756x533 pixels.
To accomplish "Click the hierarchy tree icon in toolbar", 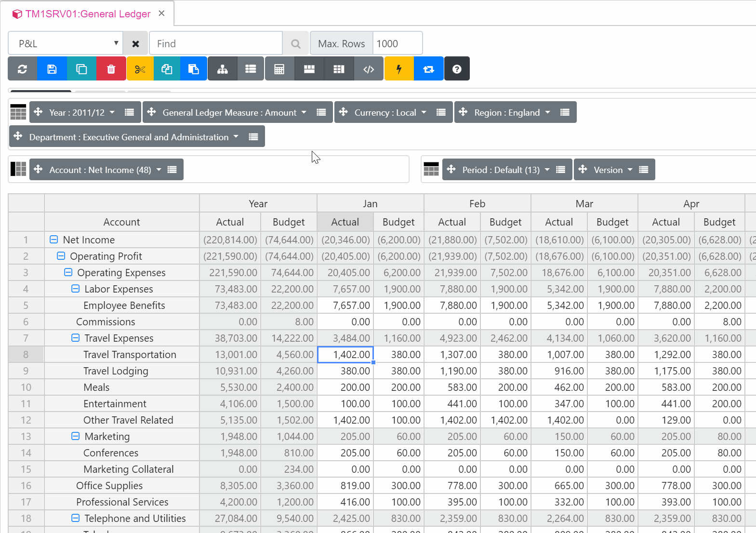I will pyautogui.click(x=223, y=69).
